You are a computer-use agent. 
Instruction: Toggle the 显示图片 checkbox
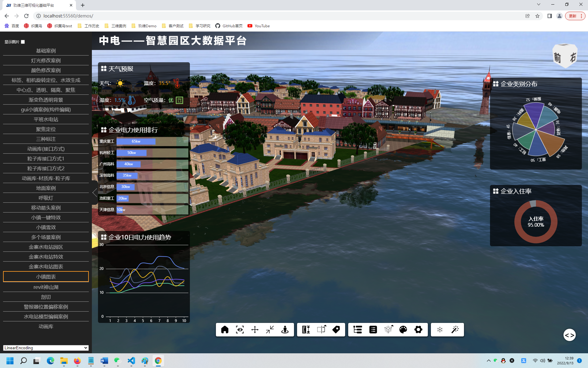[23, 42]
